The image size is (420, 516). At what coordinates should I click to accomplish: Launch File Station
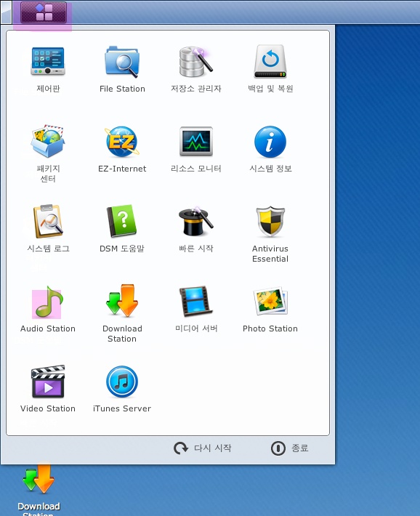[x=122, y=62]
